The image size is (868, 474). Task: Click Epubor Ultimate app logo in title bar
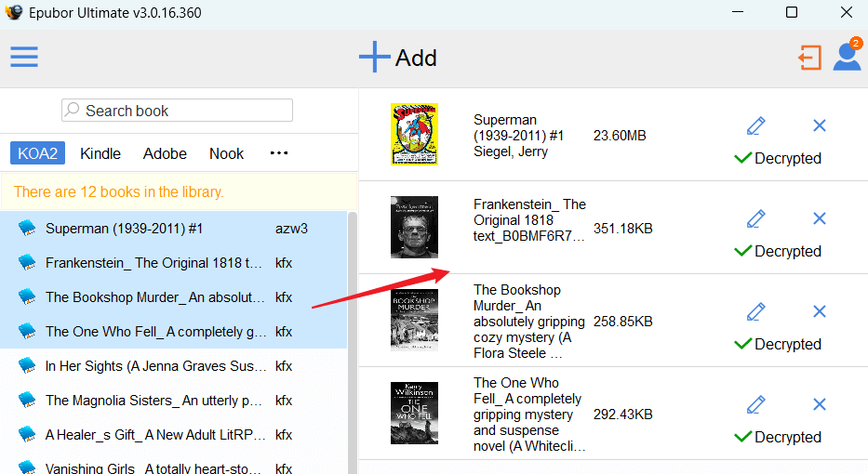14,12
